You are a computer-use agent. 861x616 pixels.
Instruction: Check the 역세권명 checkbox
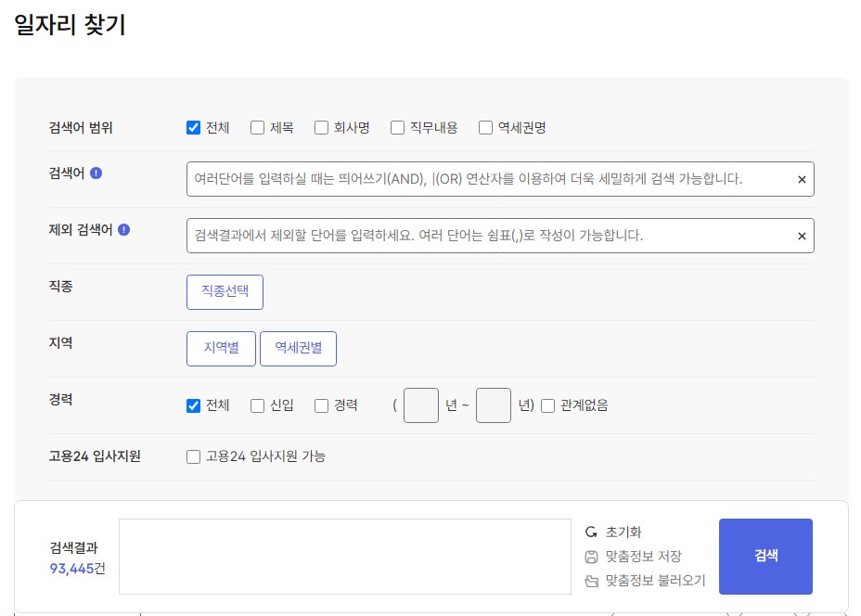pos(484,127)
